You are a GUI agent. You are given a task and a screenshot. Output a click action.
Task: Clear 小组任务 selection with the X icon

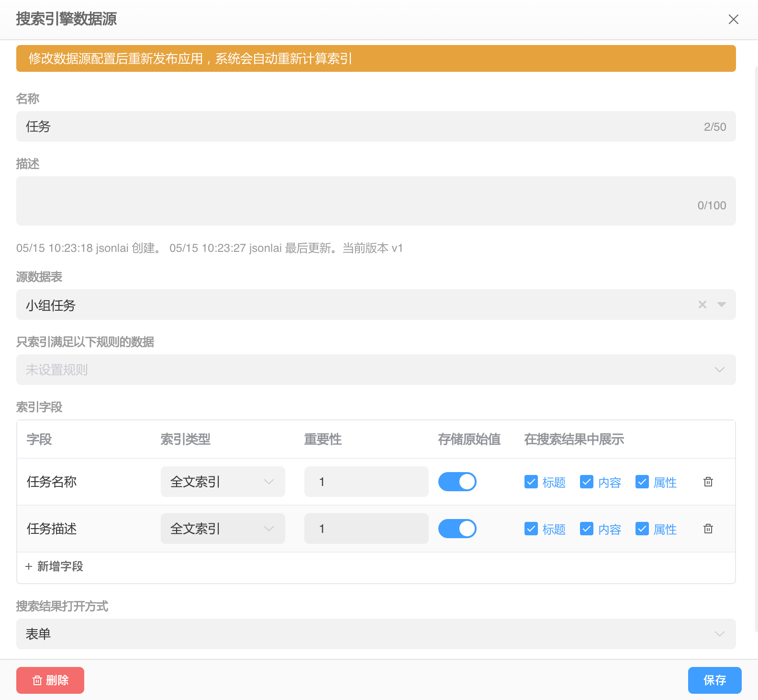click(x=702, y=305)
